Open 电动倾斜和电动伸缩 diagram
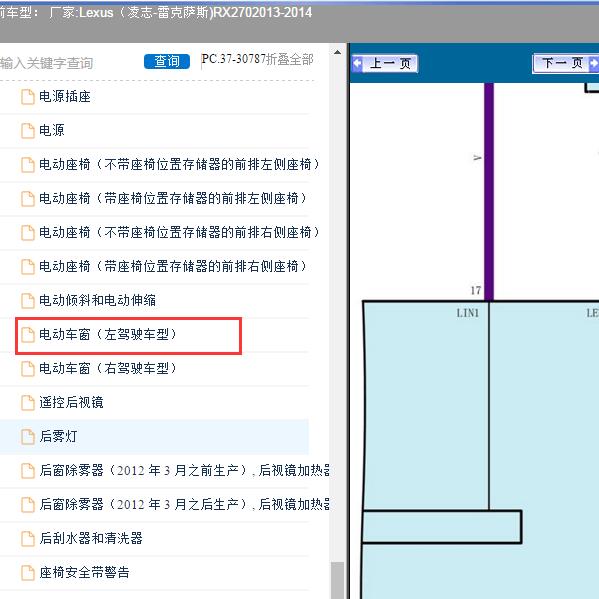The height and width of the screenshot is (599, 599). [x=97, y=300]
